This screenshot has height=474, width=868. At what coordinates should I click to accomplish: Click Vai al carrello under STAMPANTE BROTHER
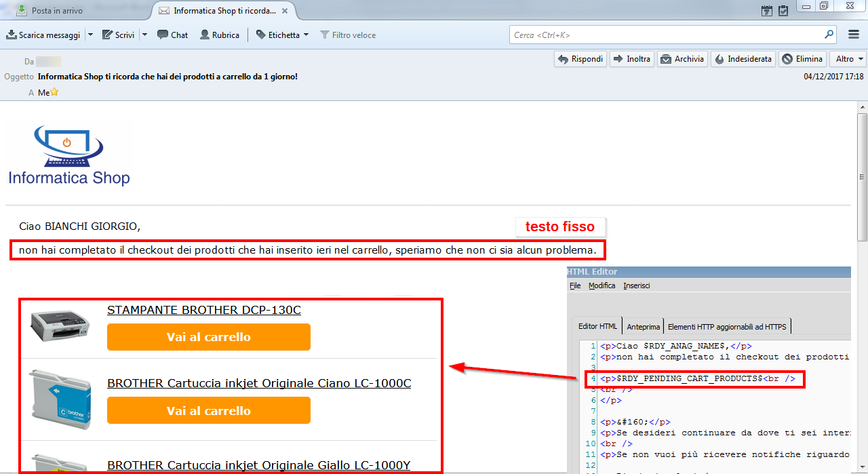pyautogui.click(x=209, y=337)
